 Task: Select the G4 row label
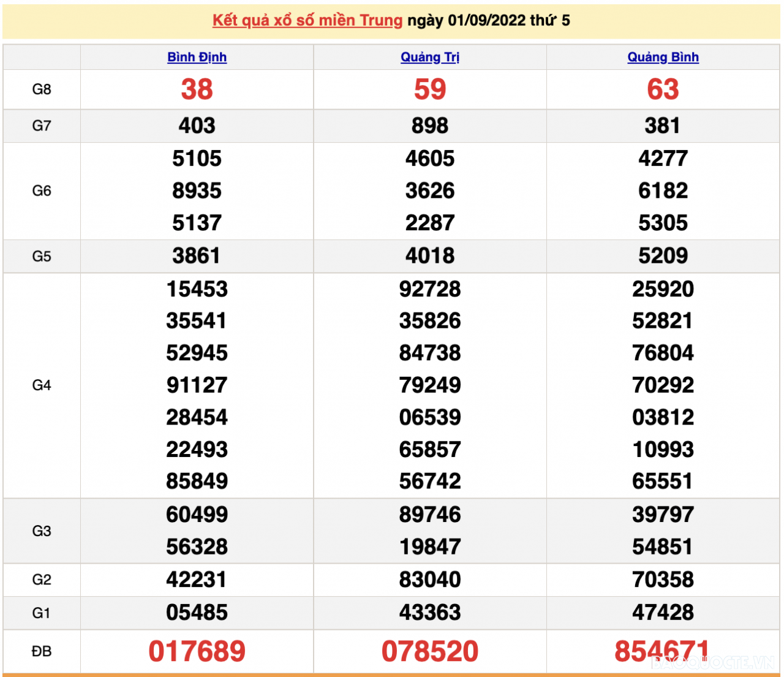click(41, 385)
